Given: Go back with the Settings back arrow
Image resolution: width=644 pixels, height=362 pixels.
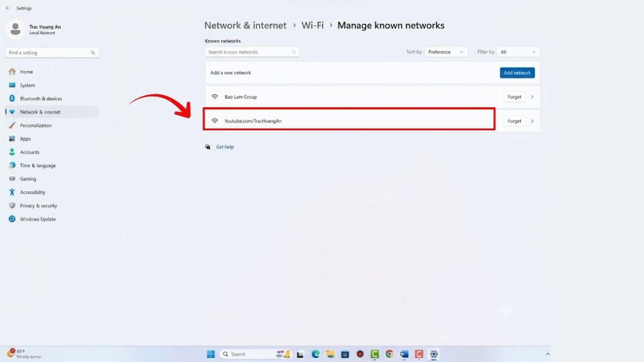Looking at the screenshot, I should pos(8,8).
